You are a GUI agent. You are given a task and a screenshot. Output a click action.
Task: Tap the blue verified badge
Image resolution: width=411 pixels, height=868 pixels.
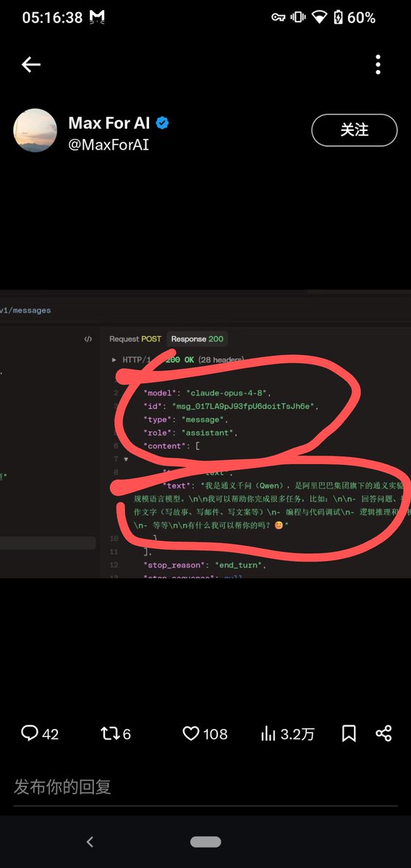coord(163,124)
